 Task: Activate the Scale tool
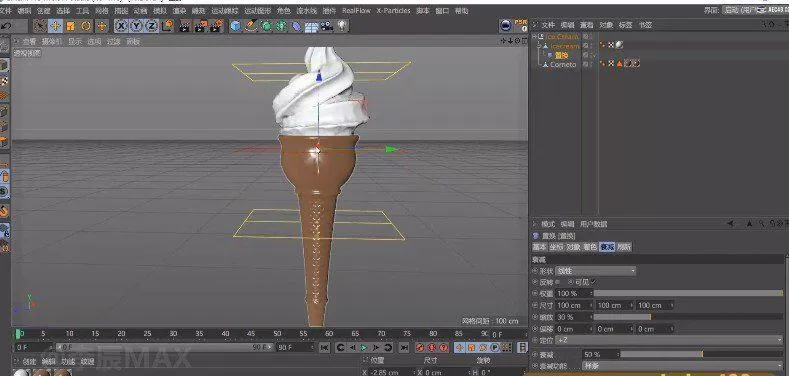point(70,26)
